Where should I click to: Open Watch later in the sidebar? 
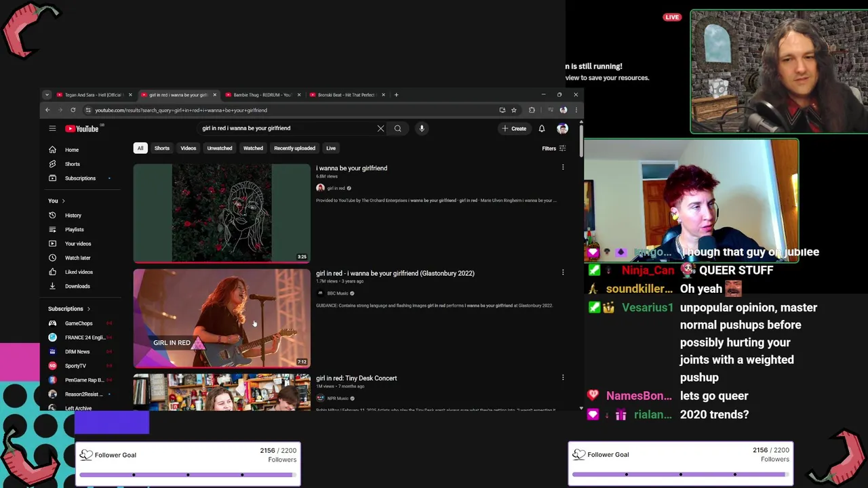77,258
